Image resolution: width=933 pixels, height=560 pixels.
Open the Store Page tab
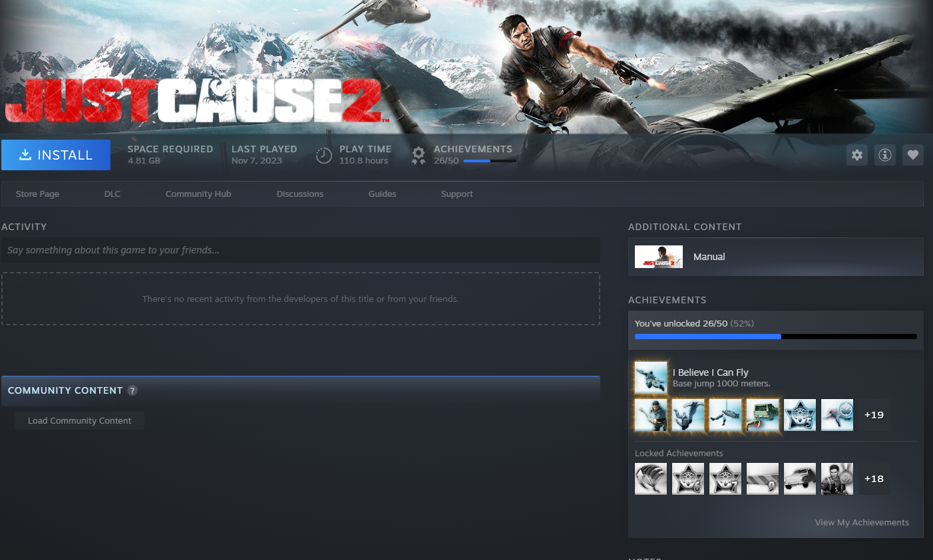coord(37,194)
